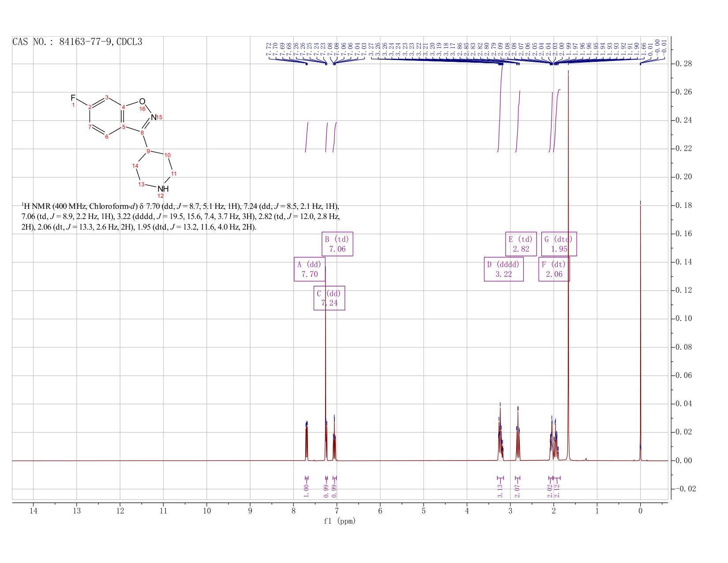Click the NH atom in piperidine ring
Viewport: 728px width, 563px height.
tap(163, 189)
